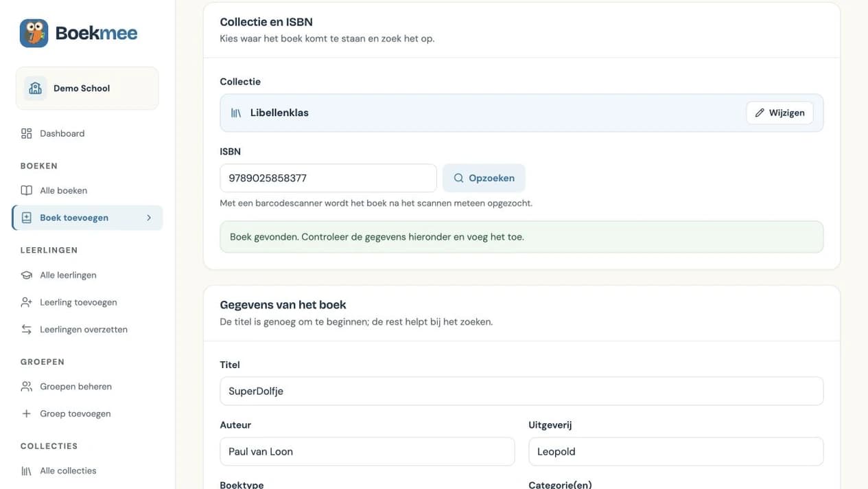Screen dimensions: 868x489
Task: Click the graduation cap icon beside Alle leerlingen
Action: 27,275
